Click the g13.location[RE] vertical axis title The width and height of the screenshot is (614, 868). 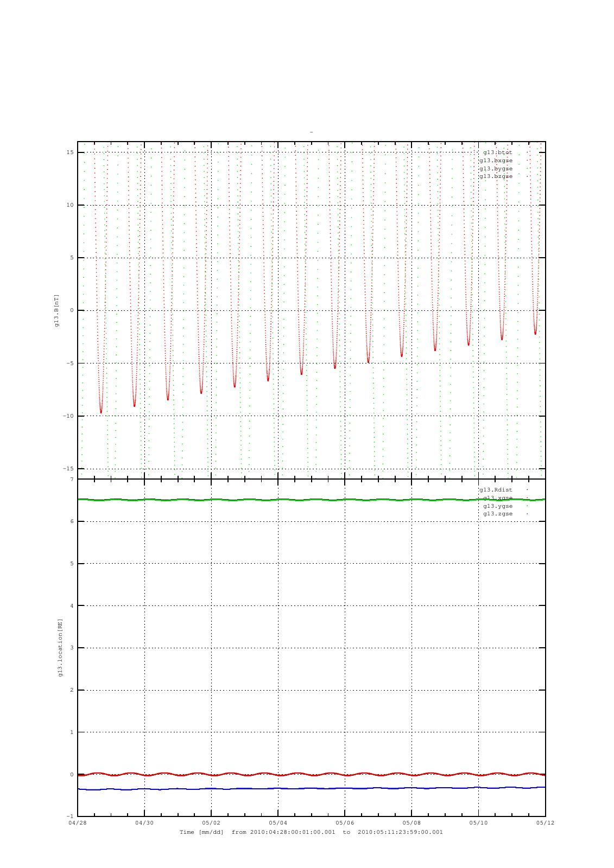tap(60, 648)
